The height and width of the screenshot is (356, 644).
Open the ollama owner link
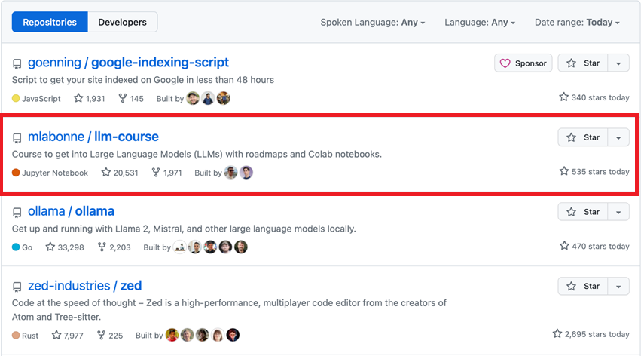coord(47,211)
